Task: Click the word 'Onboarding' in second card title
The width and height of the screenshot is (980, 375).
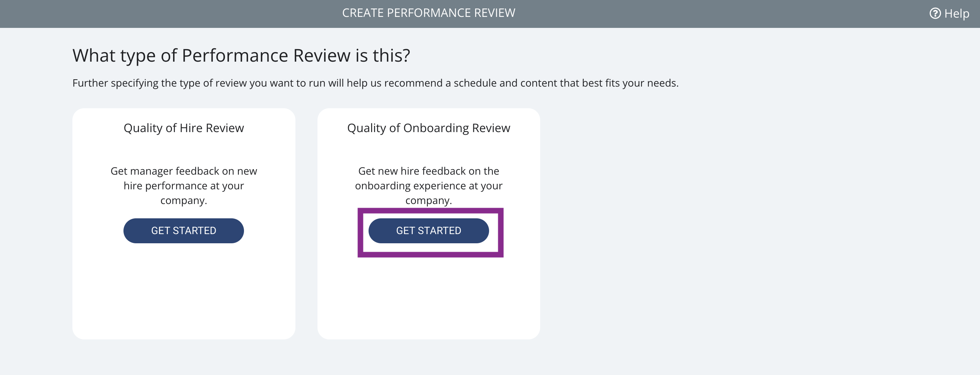Action: pos(435,128)
